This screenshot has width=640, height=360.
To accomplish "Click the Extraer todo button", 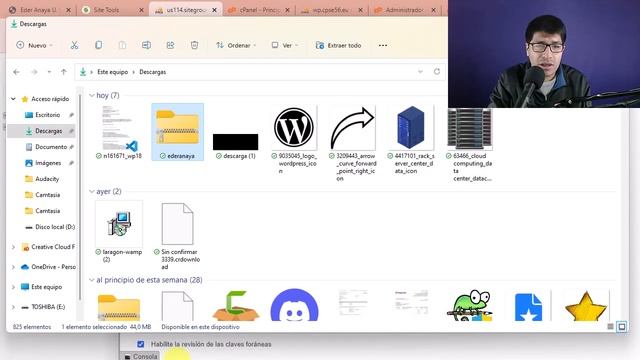I will pos(338,45).
